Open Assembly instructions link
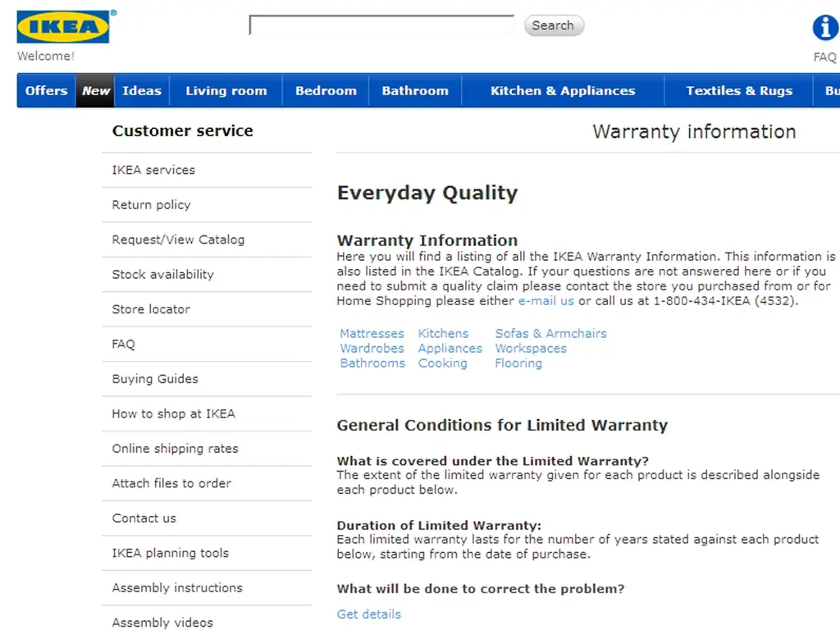This screenshot has width=840, height=630. point(177,587)
